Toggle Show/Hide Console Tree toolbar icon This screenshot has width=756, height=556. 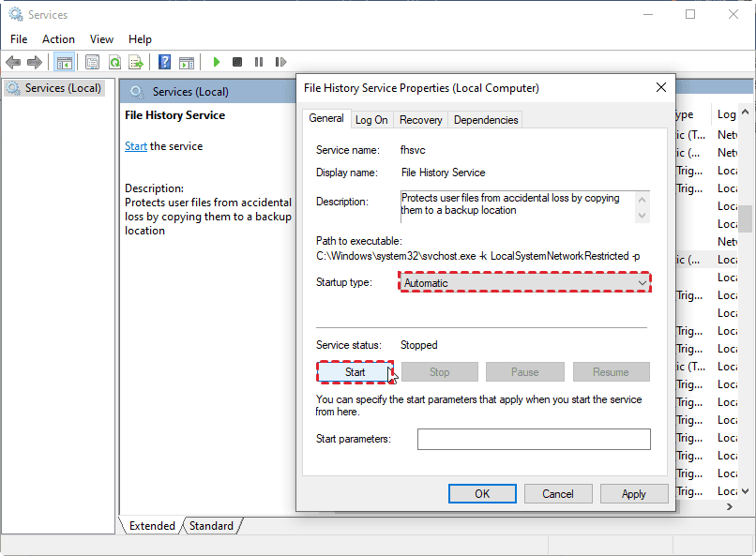[x=64, y=62]
